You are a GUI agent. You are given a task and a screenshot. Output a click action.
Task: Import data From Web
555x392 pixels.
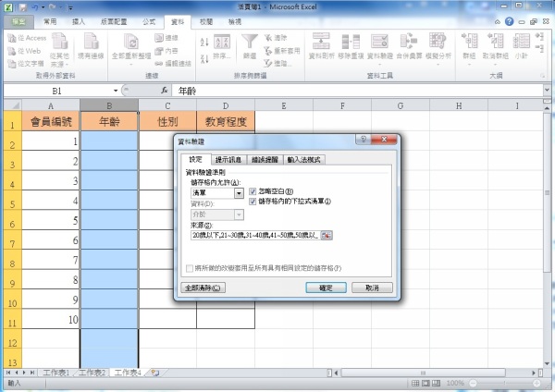coord(24,51)
